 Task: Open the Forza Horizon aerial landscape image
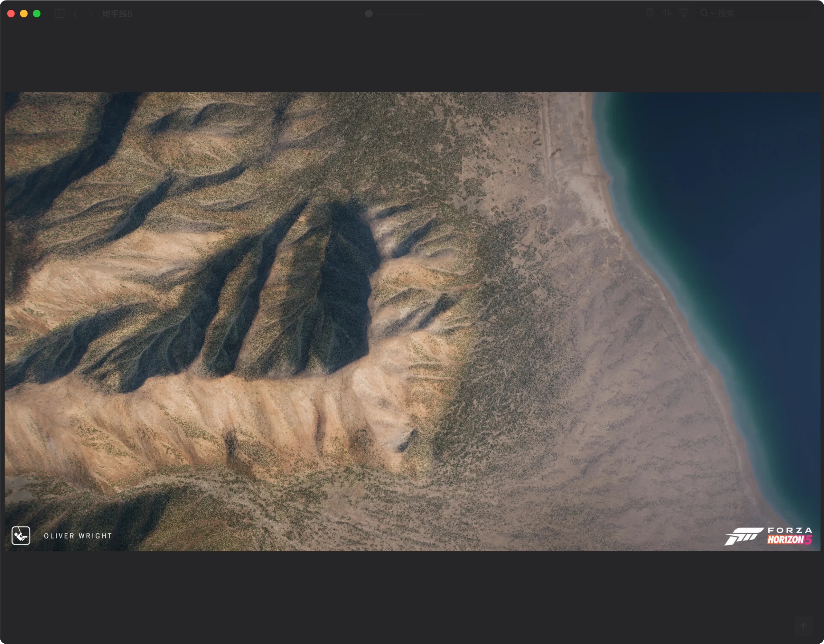pyautogui.click(x=412, y=321)
